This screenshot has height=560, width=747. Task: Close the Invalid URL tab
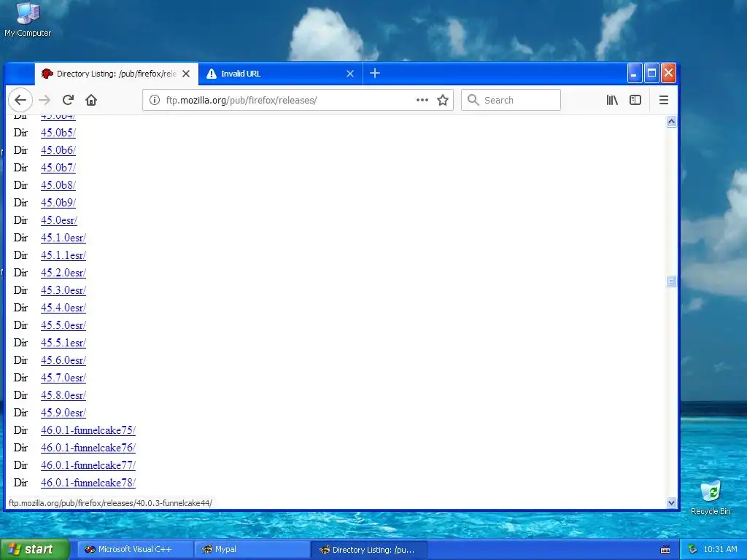350,74
